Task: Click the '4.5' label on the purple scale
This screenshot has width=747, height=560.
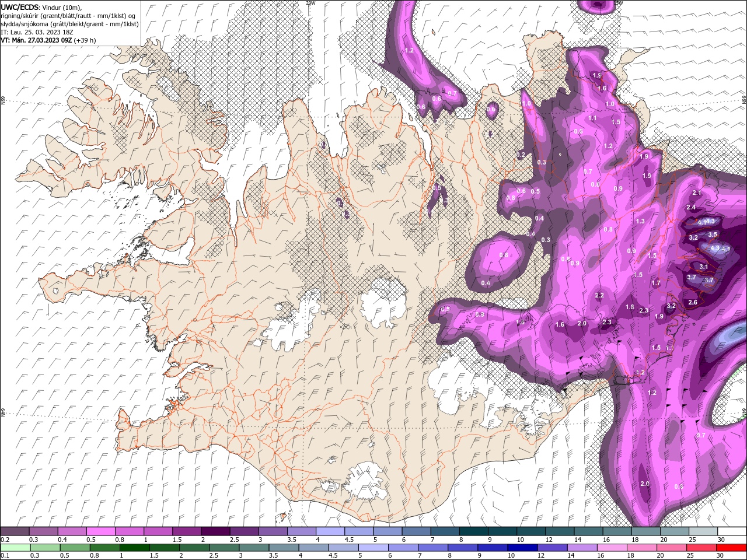Action: [x=348, y=540]
